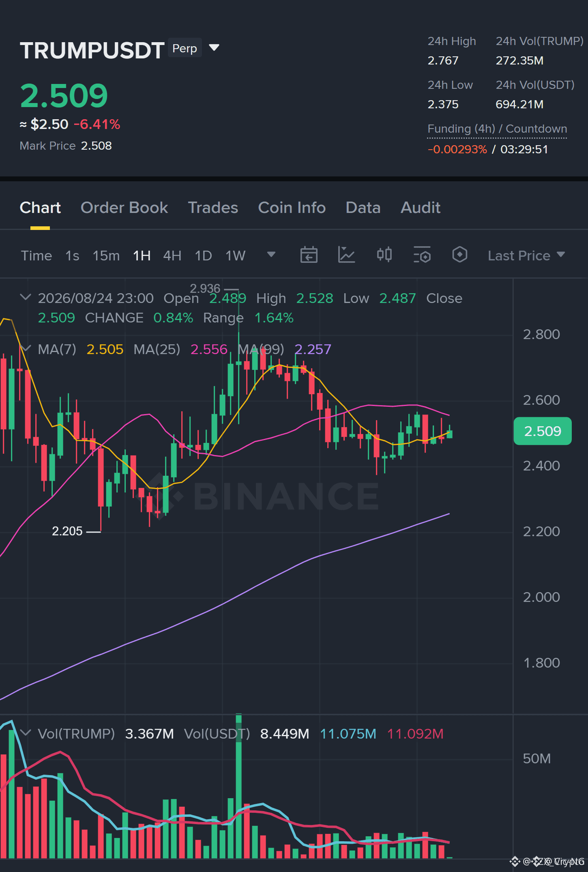The height and width of the screenshot is (872, 588).
Task: Tap the large green 2.509 last price
Action: pos(64,96)
